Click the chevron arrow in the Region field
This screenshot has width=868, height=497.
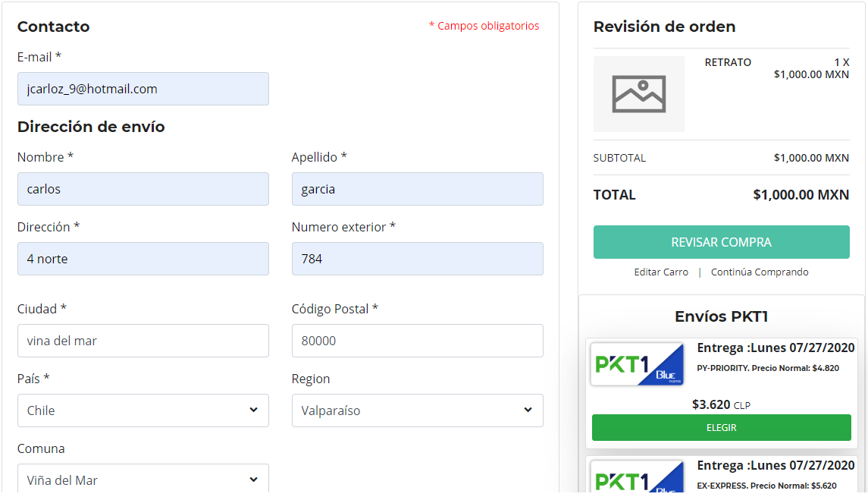(528, 410)
